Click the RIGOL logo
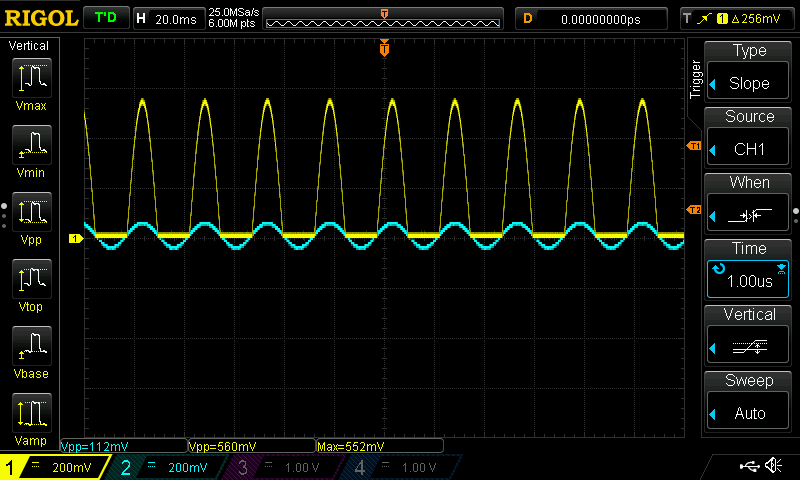800x480 pixels. pos(41,18)
